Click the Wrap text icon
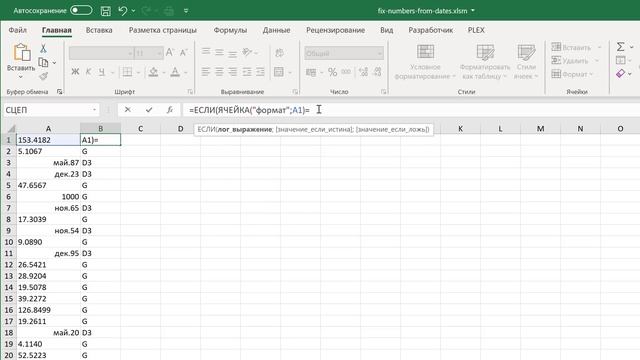 [x=279, y=53]
